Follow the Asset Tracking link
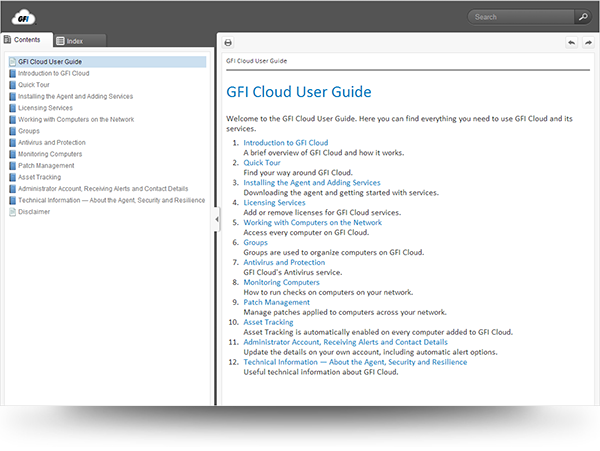Screen dimensions: 600x451 point(268,322)
